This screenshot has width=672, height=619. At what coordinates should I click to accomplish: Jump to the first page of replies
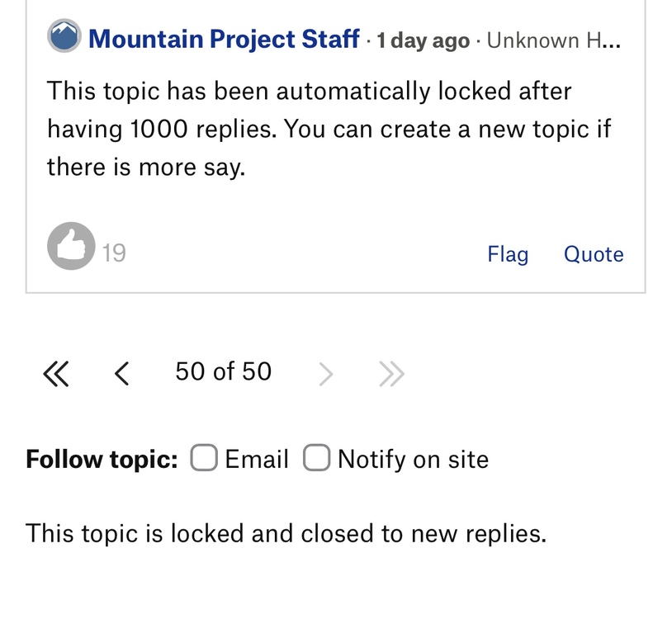[x=55, y=375]
